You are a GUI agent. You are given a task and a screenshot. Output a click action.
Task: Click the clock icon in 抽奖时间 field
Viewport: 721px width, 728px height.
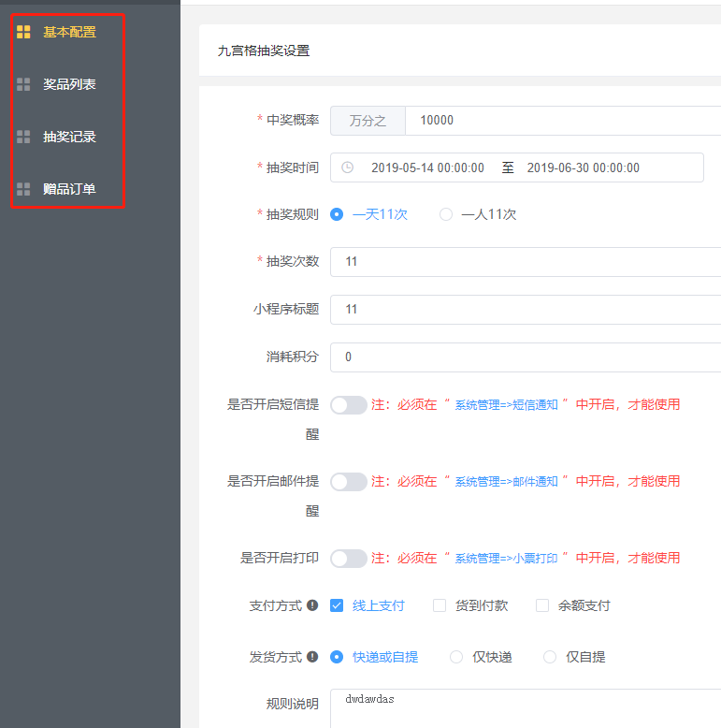pos(348,167)
